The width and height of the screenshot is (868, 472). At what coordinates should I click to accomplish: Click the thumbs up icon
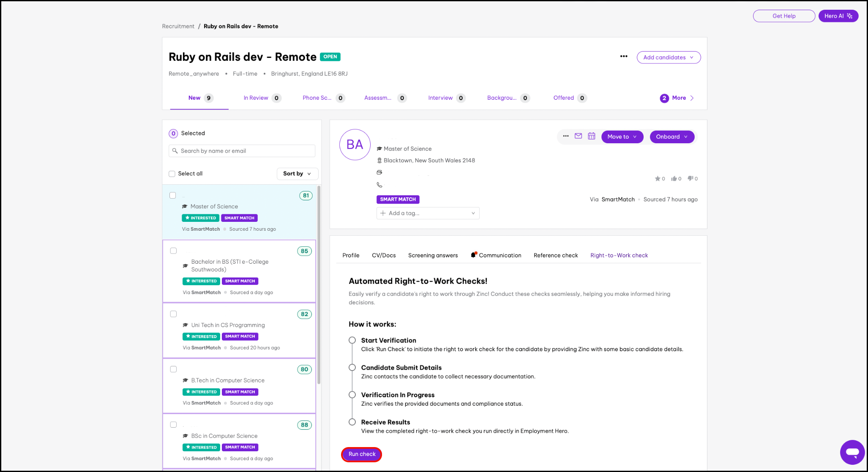click(x=674, y=179)
